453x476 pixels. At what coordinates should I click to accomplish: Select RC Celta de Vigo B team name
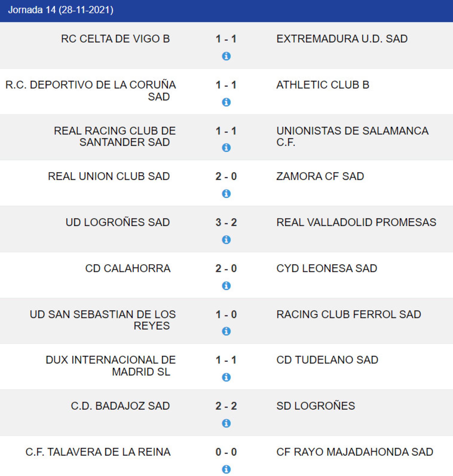click(115, 39)
